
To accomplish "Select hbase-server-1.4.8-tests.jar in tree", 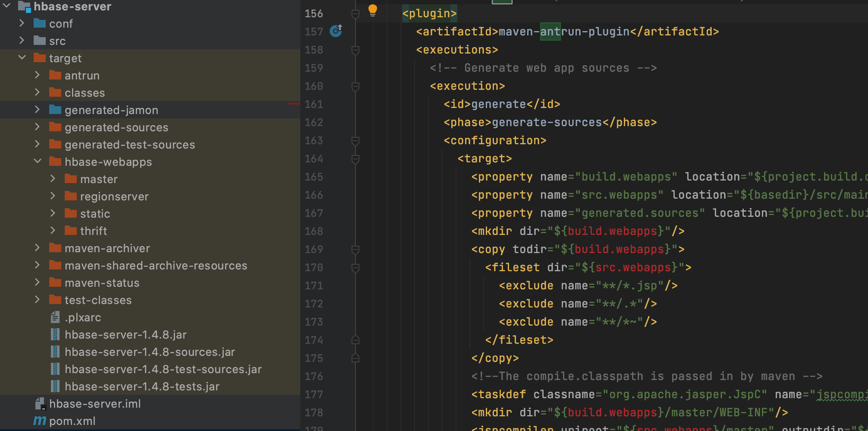I will [142, 387].
